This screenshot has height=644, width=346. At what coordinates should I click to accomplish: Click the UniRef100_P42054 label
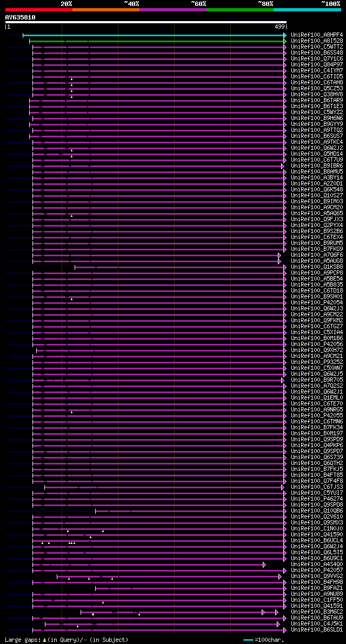pyautogui.click(x=317, y=303)
